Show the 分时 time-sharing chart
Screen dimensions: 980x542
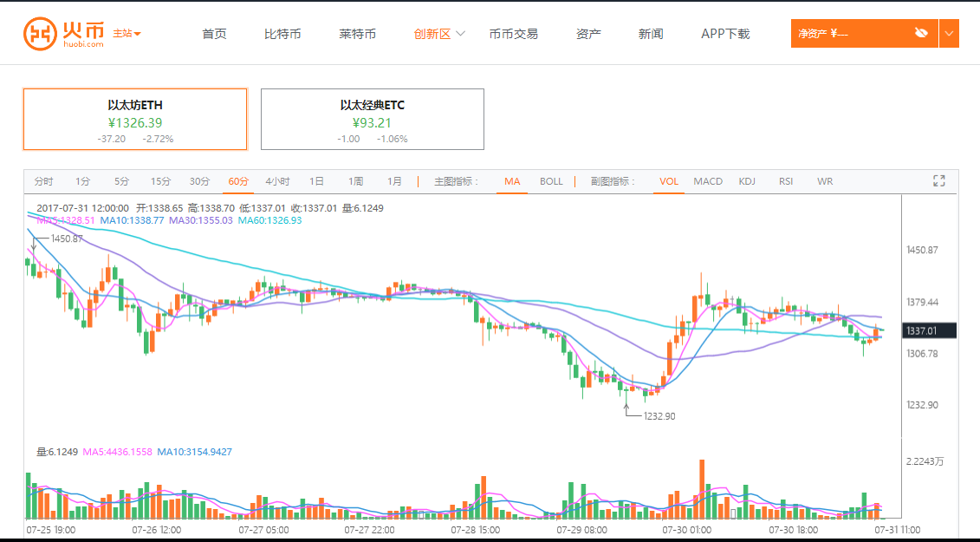43,181
